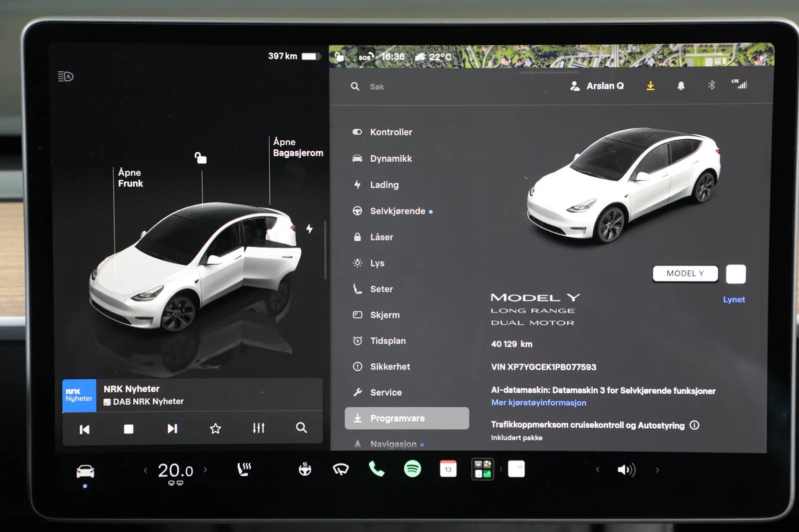799x532 pixels.
Task: Open the Mer kjøretøyinformasjon link
Action: (538, 402)
